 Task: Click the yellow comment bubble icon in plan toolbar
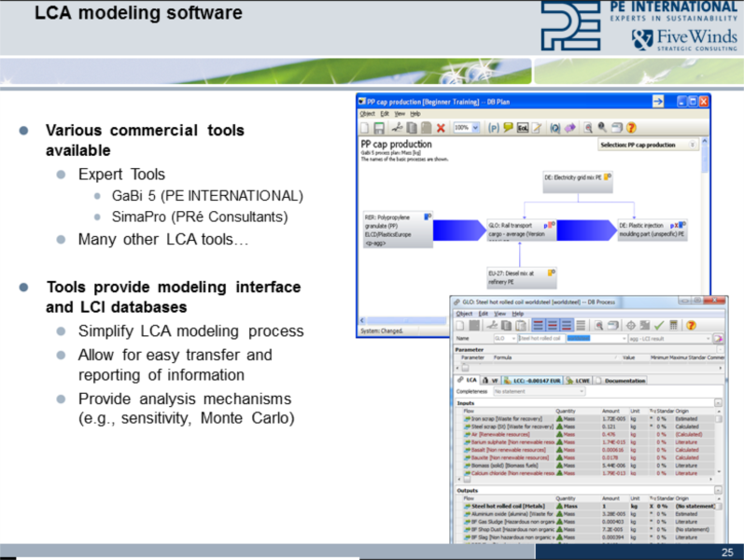pyautogui.click(x=508, y=127)
